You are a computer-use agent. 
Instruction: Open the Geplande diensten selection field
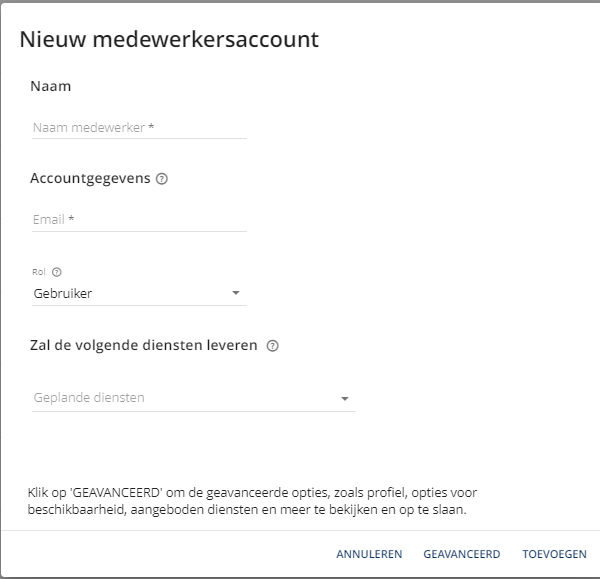pos(194,398)
